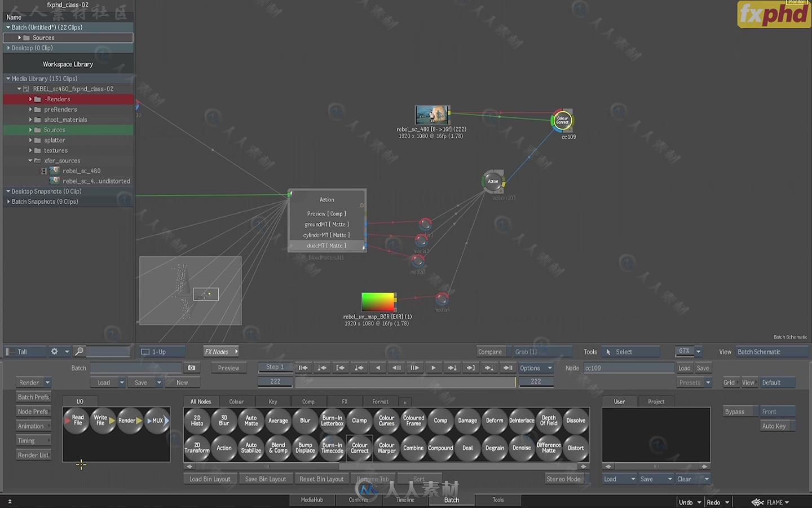Select the Difference Matte node
The image size is (812, 508).
(549, 448)
